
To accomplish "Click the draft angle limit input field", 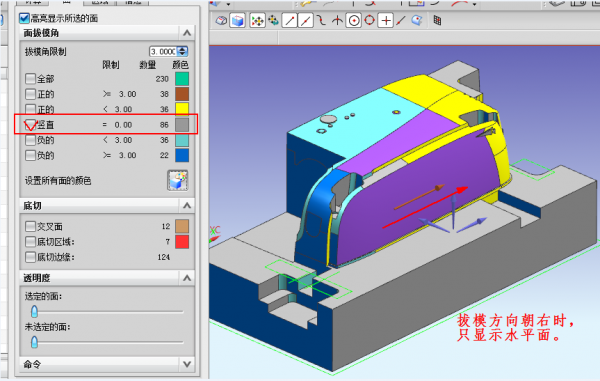I will tap(163, 51).
